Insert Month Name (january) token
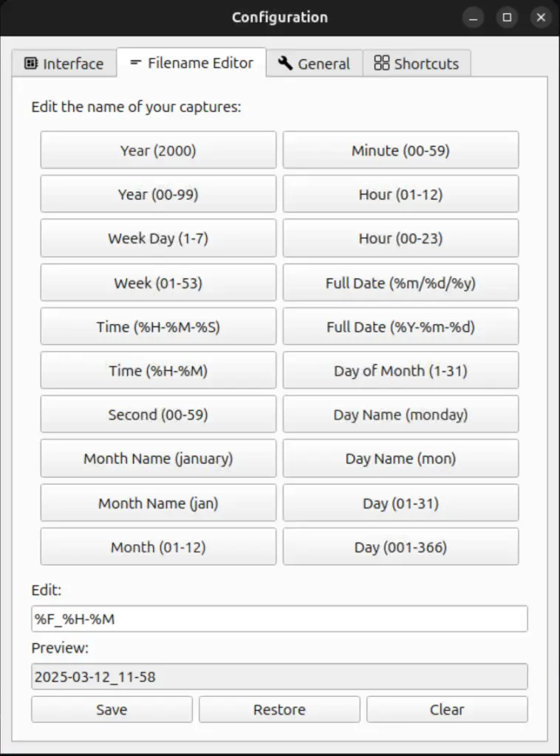 coord(158,458)
